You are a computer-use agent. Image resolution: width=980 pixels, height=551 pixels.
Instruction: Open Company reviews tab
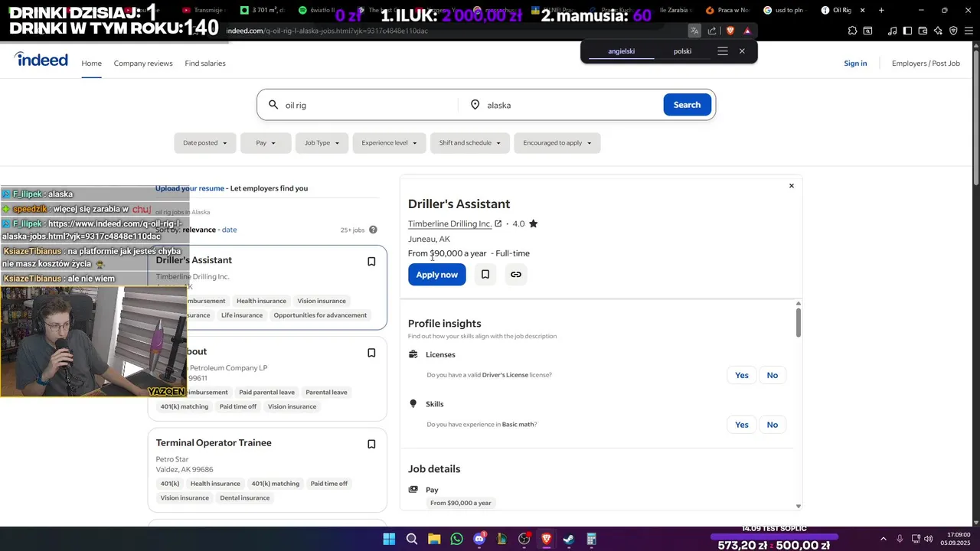(x=143, y=64)
